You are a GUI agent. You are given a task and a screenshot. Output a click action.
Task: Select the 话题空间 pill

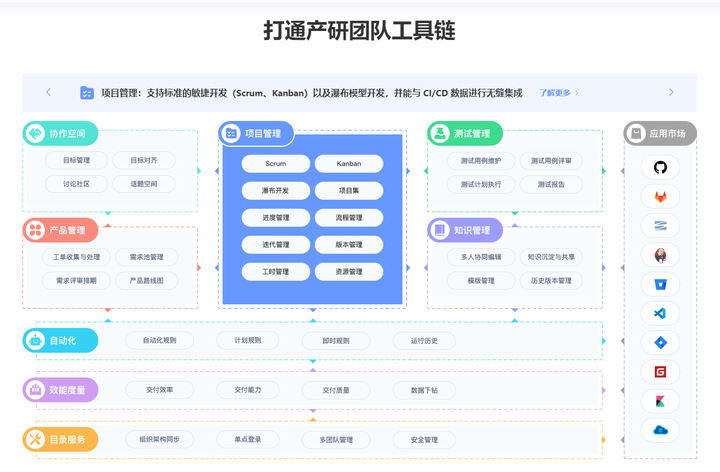point(144,184)
